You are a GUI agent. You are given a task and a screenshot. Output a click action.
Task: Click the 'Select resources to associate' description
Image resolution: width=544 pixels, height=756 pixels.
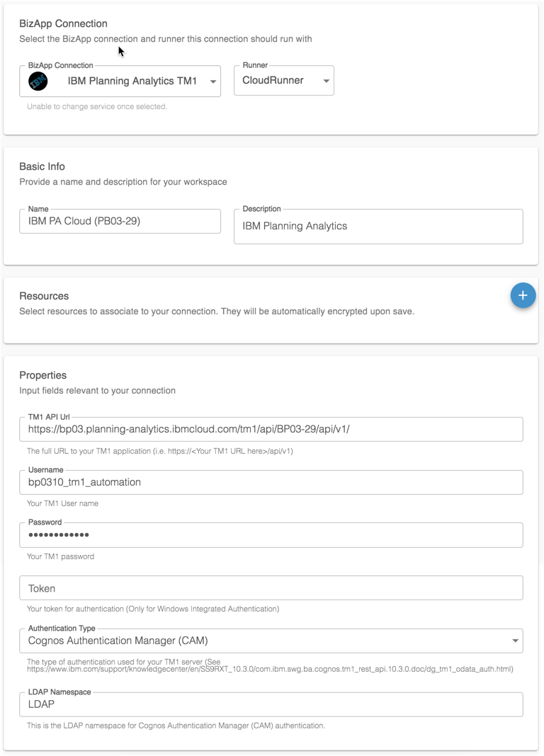tap(217, 311)
